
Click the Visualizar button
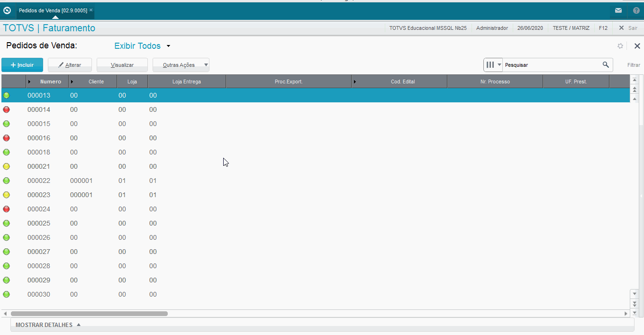coord(122,65)
